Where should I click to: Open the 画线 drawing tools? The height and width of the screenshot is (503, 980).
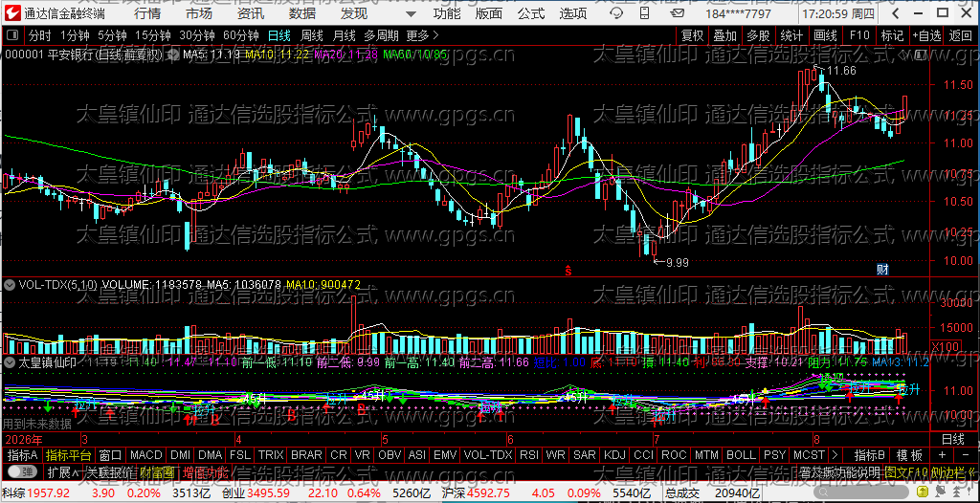click(x=826, y=35)
